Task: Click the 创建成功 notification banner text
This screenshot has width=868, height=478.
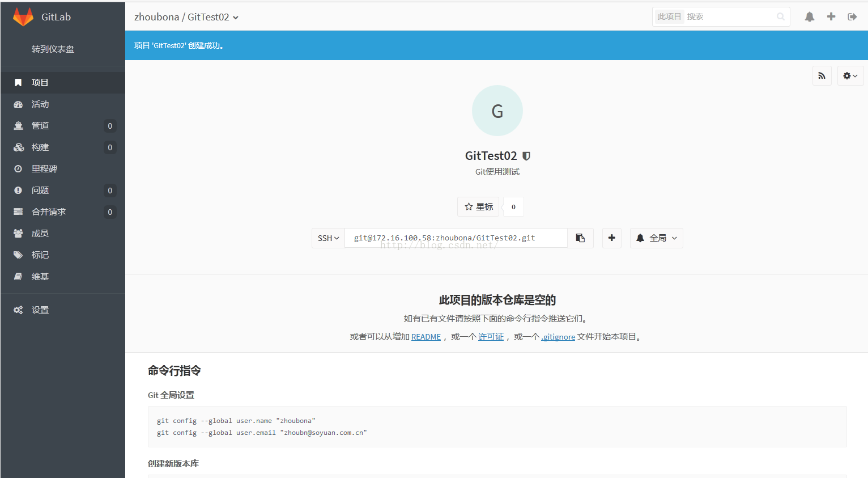Action: pyautogui.click(x=180, y=45)
